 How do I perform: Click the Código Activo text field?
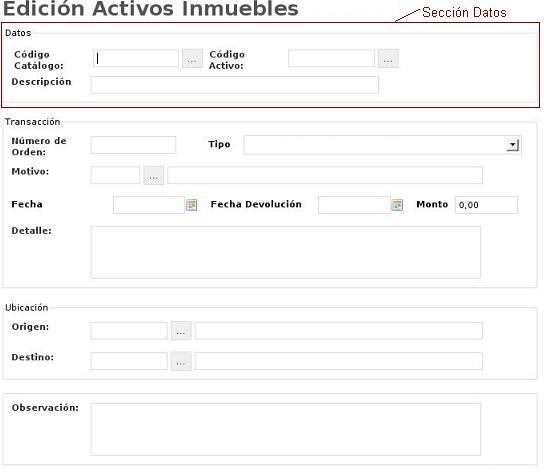(x=331, y=58)
